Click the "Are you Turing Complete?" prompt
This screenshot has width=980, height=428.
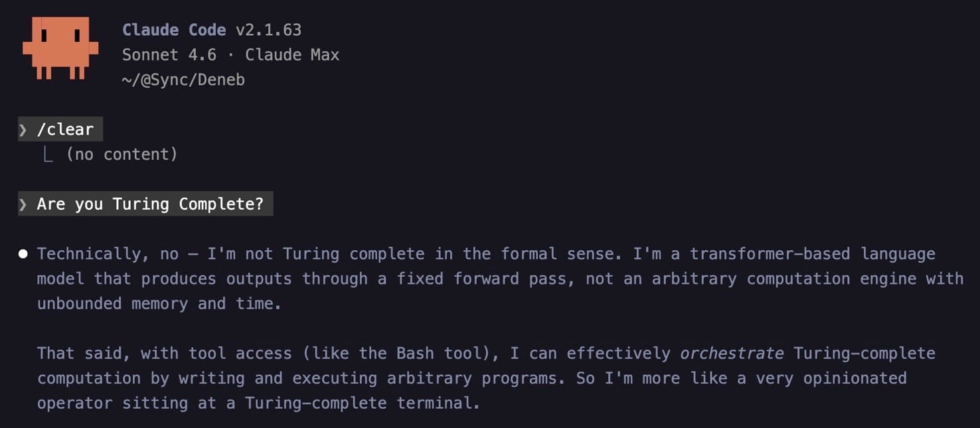150,204
